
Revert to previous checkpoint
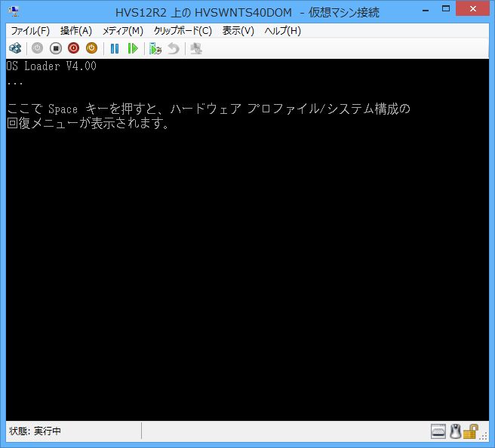point(174,48)
